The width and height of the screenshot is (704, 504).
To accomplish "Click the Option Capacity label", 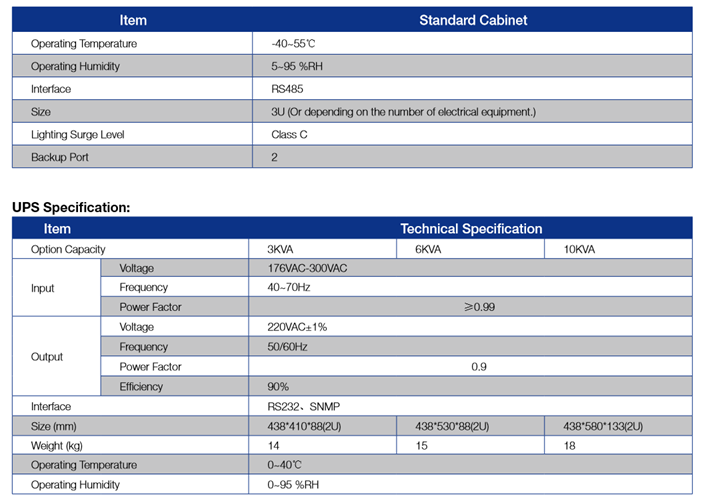I will pos(68,249).
